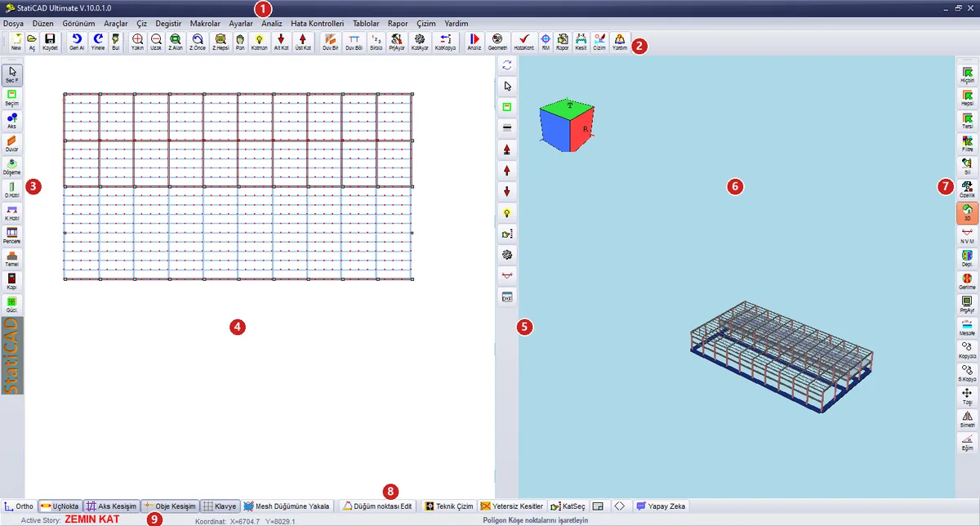Toggle Aks Kesişim snap

112,506
